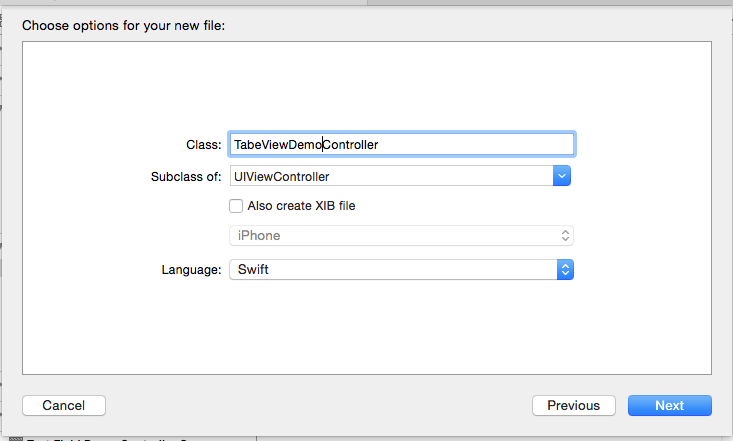Enable the Also create XIB file checkbox
The image size is (733, 441).
236,206
